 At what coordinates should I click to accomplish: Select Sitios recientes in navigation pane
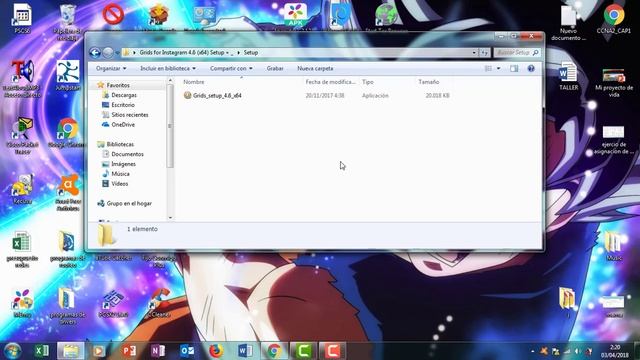click(x=129, y=115)
